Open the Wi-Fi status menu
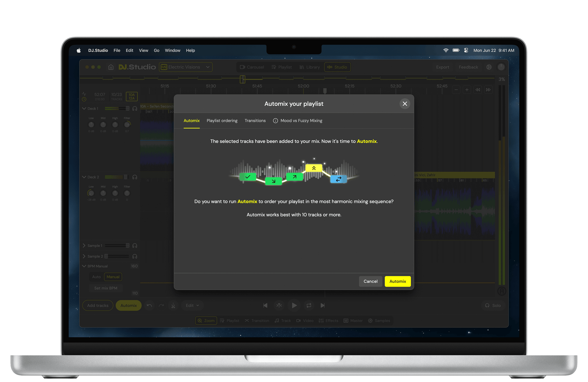The image size is (588, 382). [446, 50]
